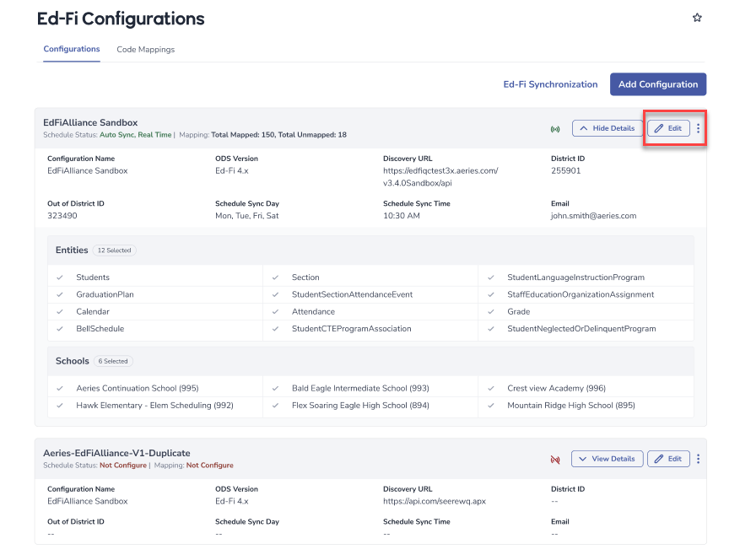Click the Calendar entity checkmark
Viewport: 740px width, 560px height.
[x=60, y=312]
